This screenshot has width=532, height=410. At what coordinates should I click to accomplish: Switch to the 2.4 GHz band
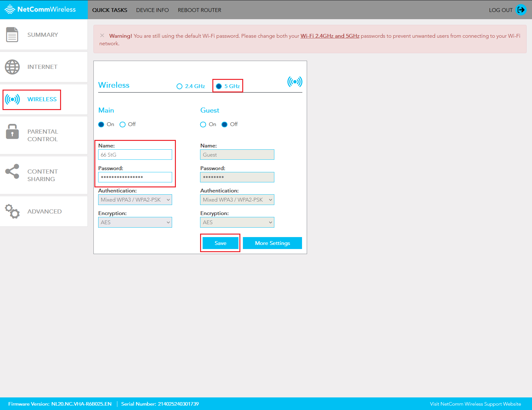[179, 86]
